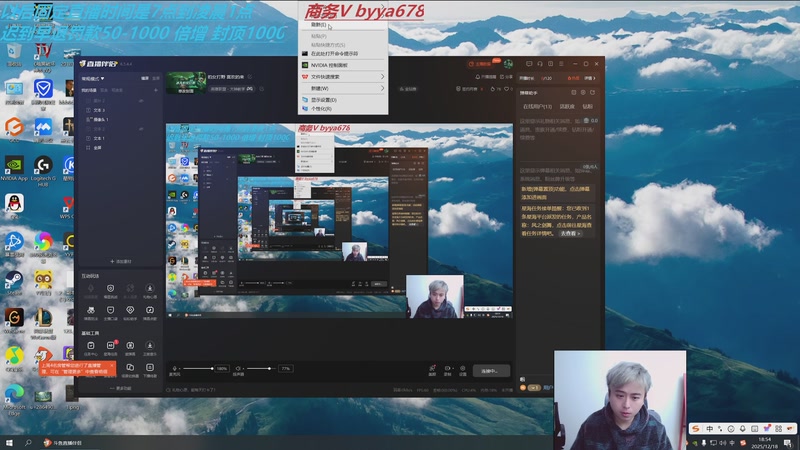Click the bell 开播提醒 reminder button
This screenshot has width=800, height=450.
point(486,77)
